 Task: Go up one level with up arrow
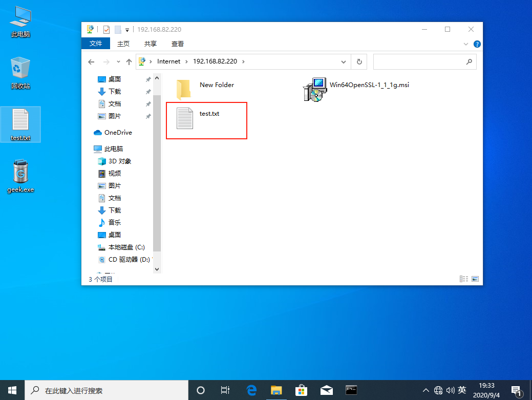point(129,62)
